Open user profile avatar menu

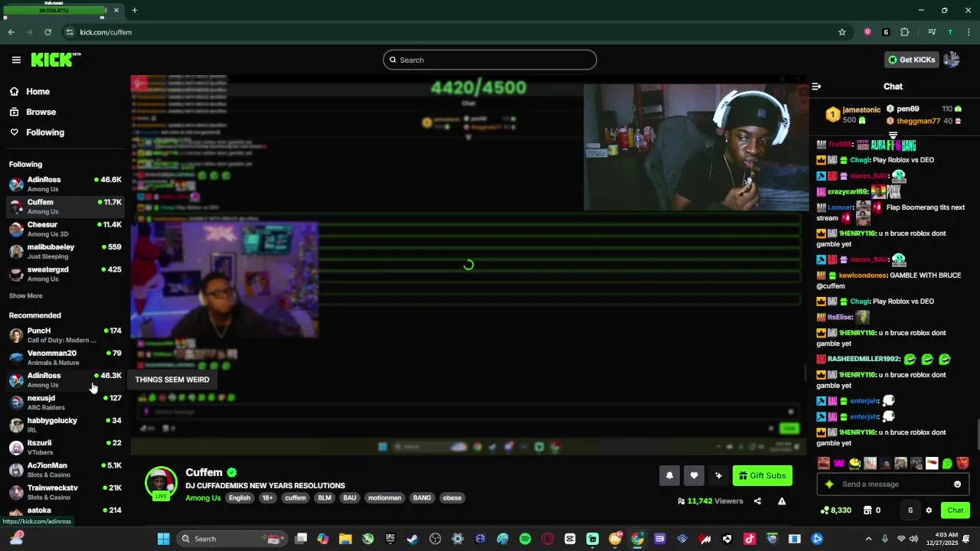[x=952, y=60]
